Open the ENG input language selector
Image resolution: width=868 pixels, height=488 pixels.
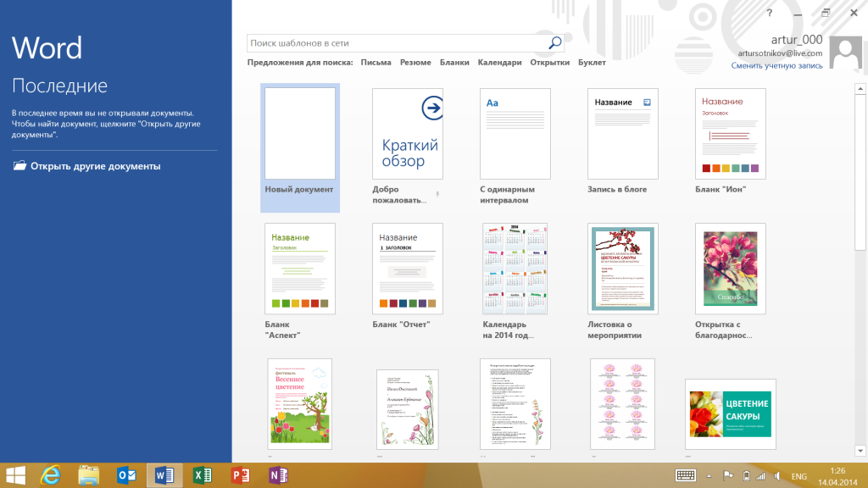(x=798, y=476)
